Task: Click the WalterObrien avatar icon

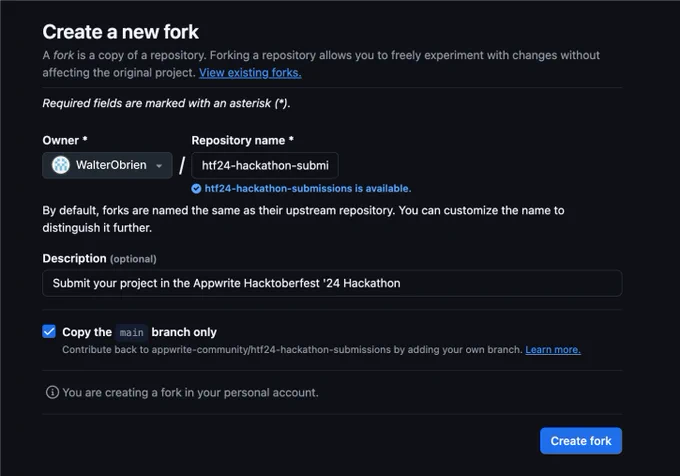Action: 61,165
